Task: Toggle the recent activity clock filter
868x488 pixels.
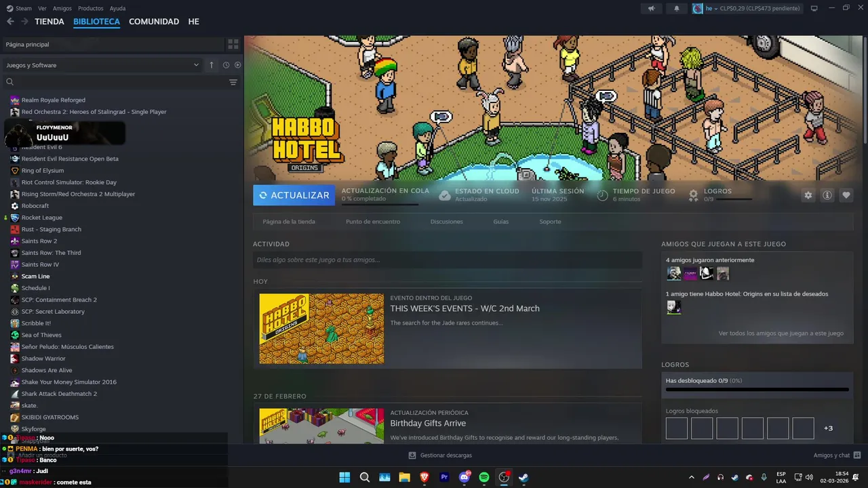Action: [x=226, y=65]
